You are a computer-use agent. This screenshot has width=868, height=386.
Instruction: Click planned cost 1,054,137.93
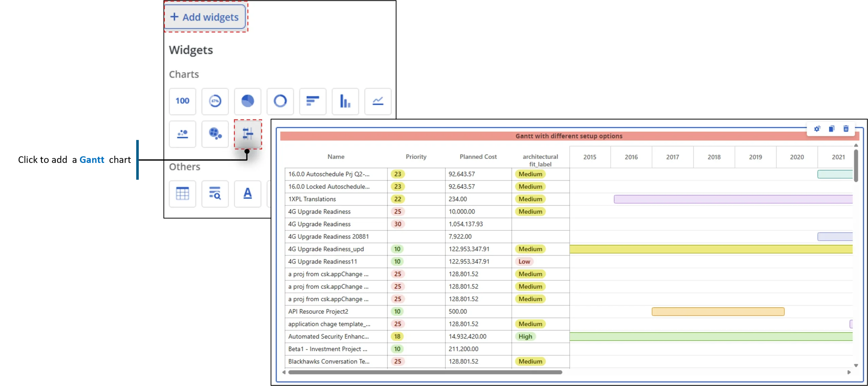pyautogui.click(x=466, y=224)
